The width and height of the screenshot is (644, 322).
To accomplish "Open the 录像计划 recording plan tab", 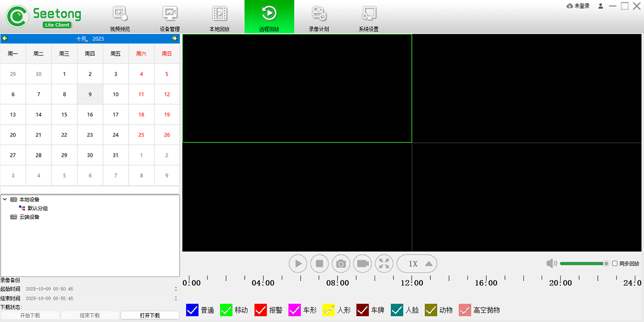I will [x=319, y=17].
